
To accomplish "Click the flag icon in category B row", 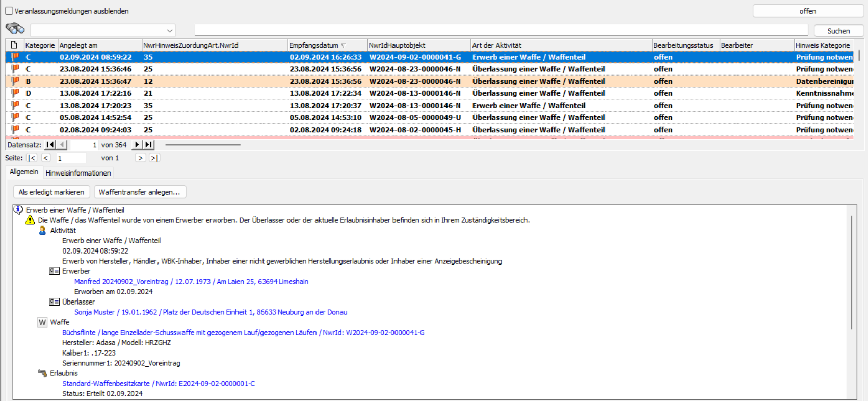I will coord(15,81).
